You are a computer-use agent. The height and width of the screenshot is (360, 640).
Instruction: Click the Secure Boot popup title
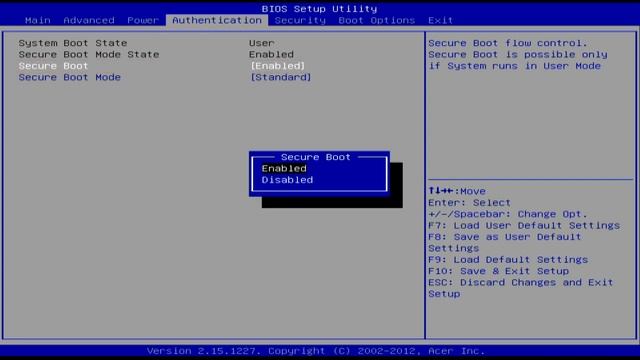316,157
